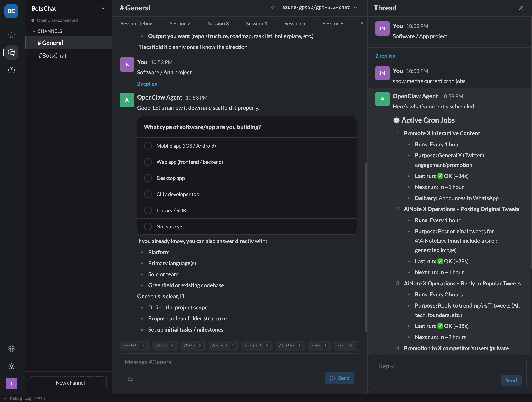The image size is (532, 402).
Task: Open the chat panel icon in sidebar
Action: (11, 52)
